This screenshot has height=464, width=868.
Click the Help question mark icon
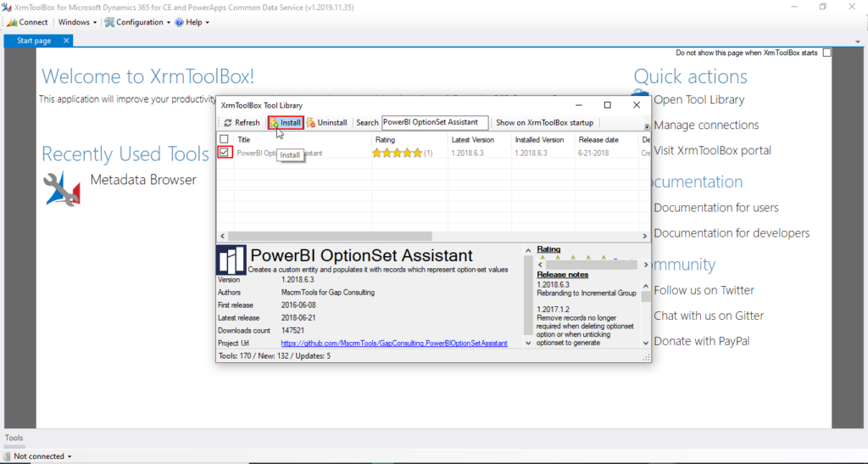(180, 23)
